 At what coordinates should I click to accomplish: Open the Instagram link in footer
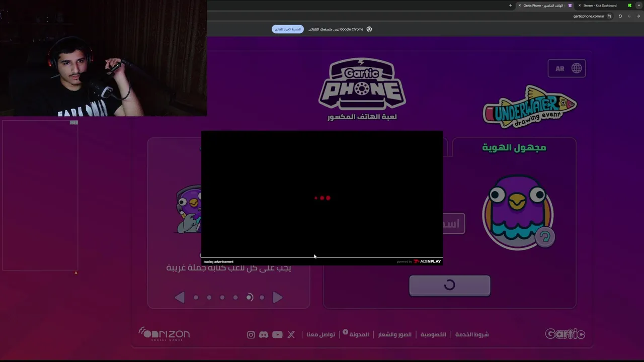[x=251, y=334]
